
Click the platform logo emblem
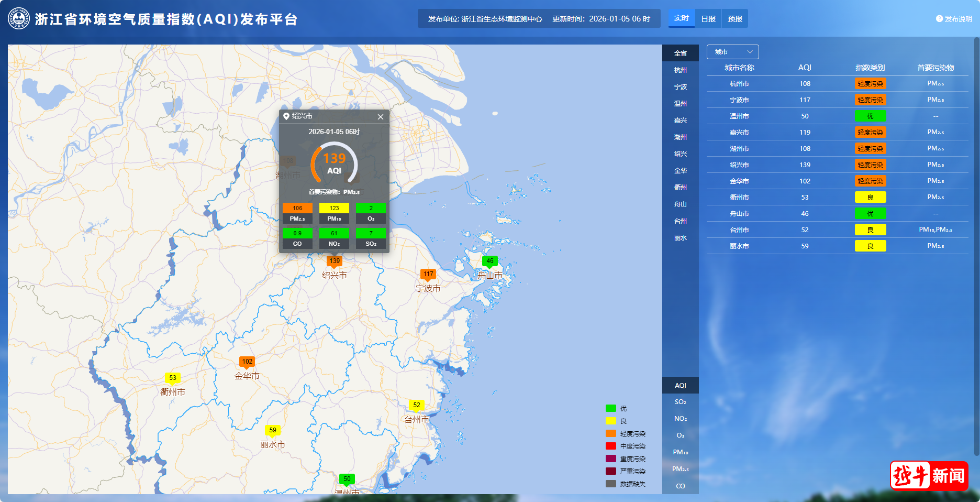[x=19, y=19]
